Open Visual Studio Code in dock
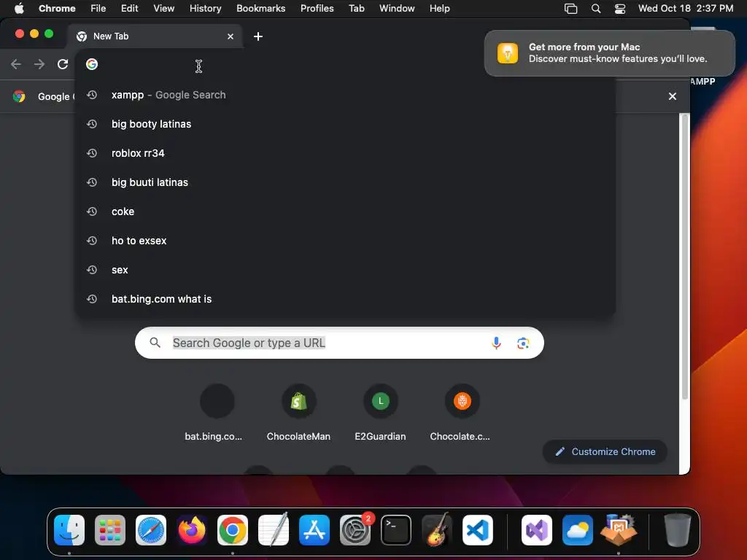This screenshot has width=747, height=560. pos(478,530)
